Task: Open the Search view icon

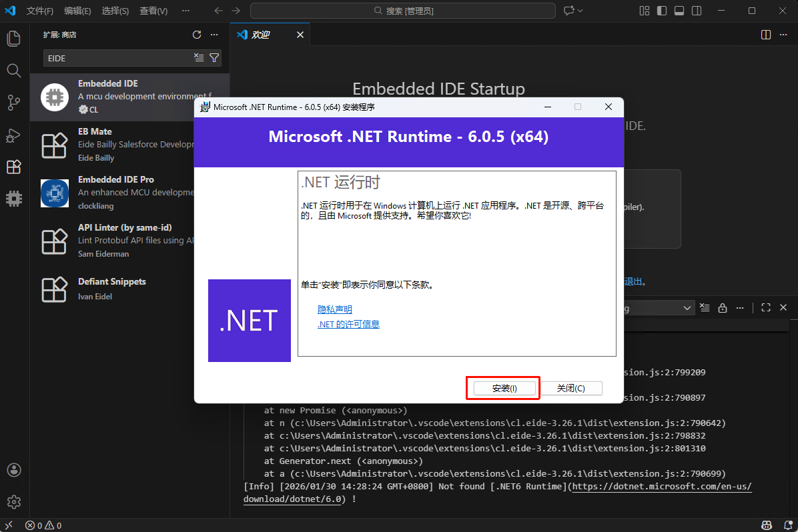Action: pyautogui.click(x=13, y=70)
